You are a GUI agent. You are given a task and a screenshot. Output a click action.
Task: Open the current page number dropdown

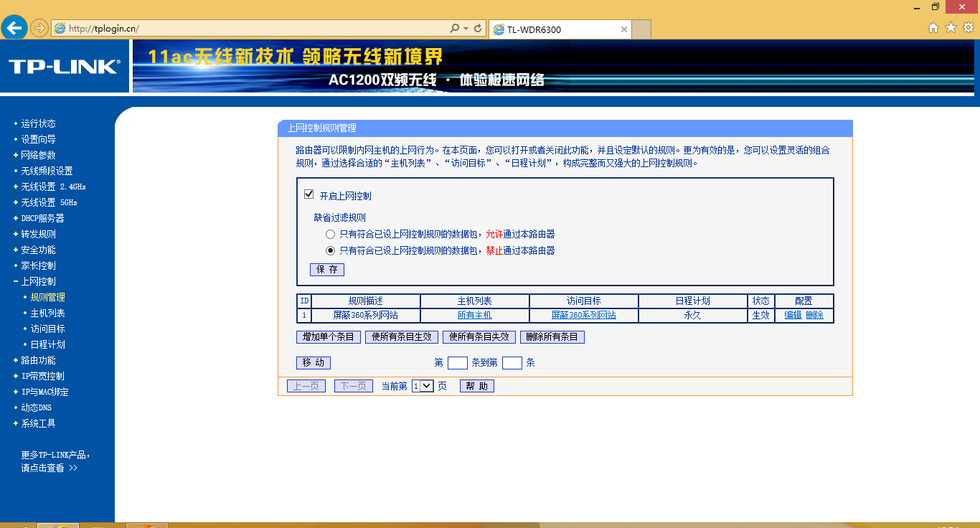click(423, 386)
